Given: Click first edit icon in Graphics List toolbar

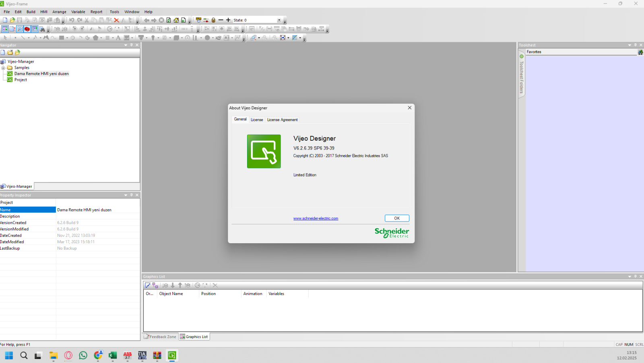Looking at the screenshot, I should (148, 285).
